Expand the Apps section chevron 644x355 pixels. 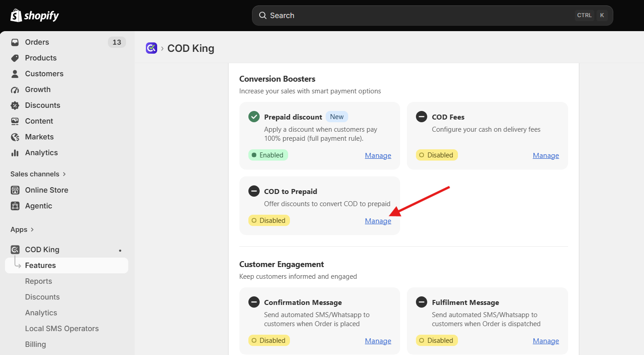point(32,230)
